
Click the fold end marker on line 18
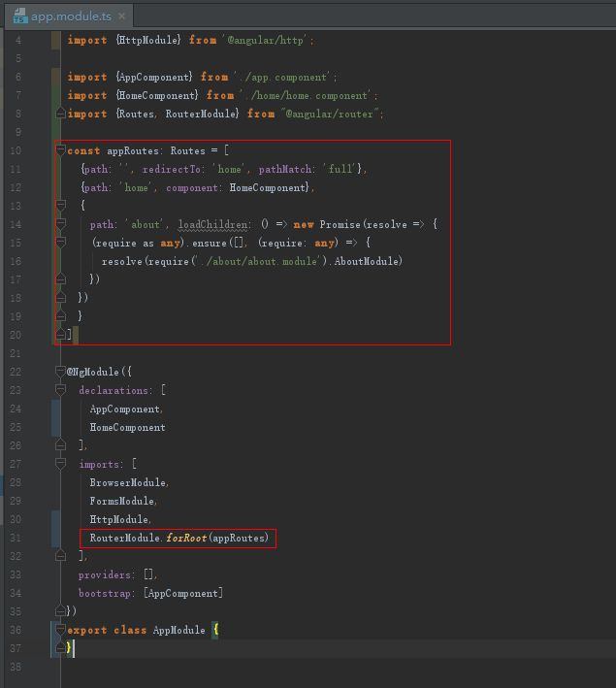60,298
